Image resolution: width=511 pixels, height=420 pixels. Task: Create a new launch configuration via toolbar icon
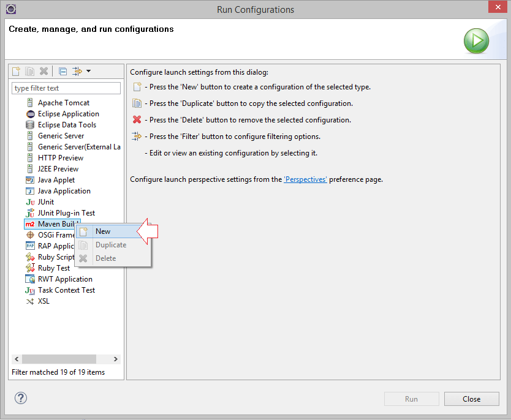click(15, 70)
